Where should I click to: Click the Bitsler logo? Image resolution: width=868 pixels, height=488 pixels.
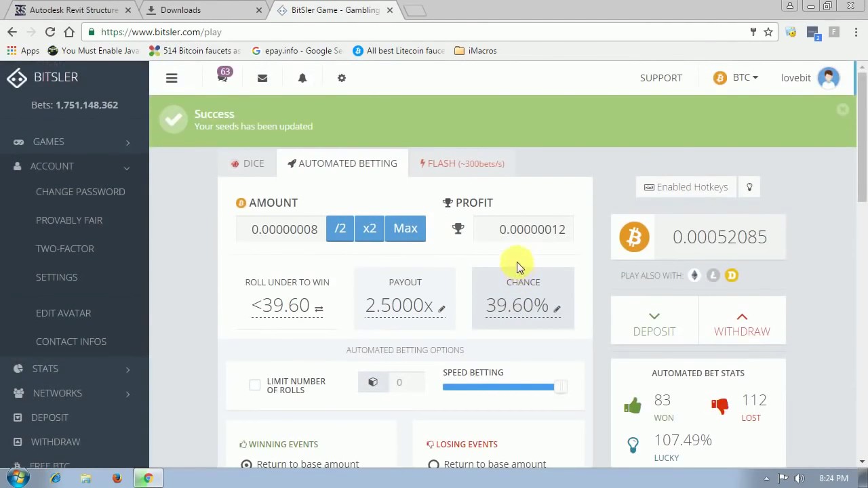click(x=43, y=77)
